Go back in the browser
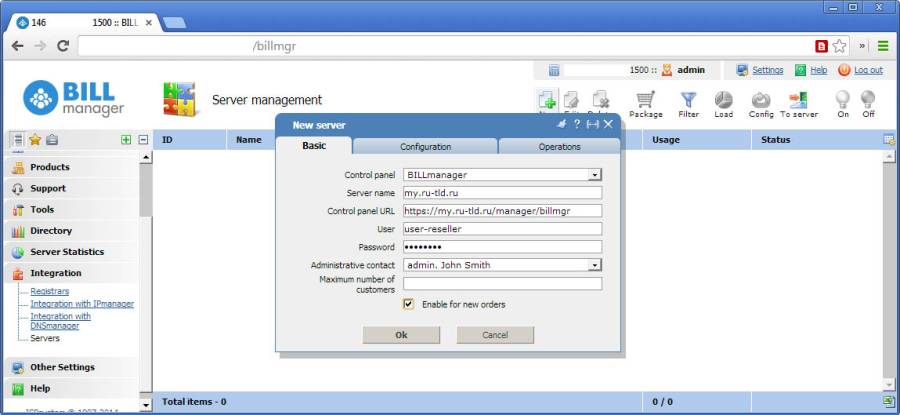The image size is (900, 415). point(18,46)
